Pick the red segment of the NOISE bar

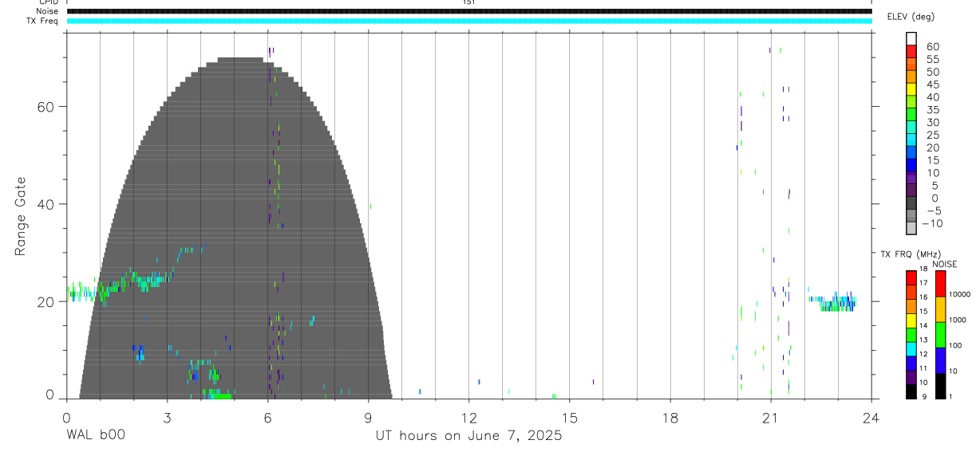(x=940, y=284)
